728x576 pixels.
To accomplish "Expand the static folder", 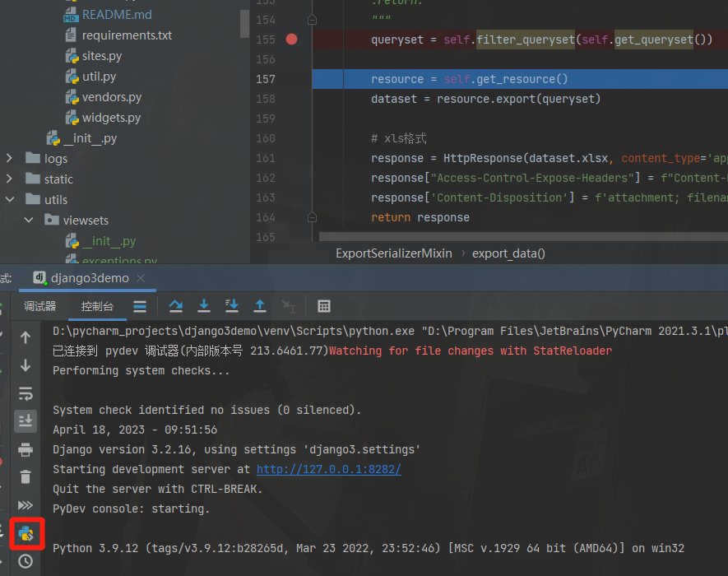I will (x=10, y=179).
